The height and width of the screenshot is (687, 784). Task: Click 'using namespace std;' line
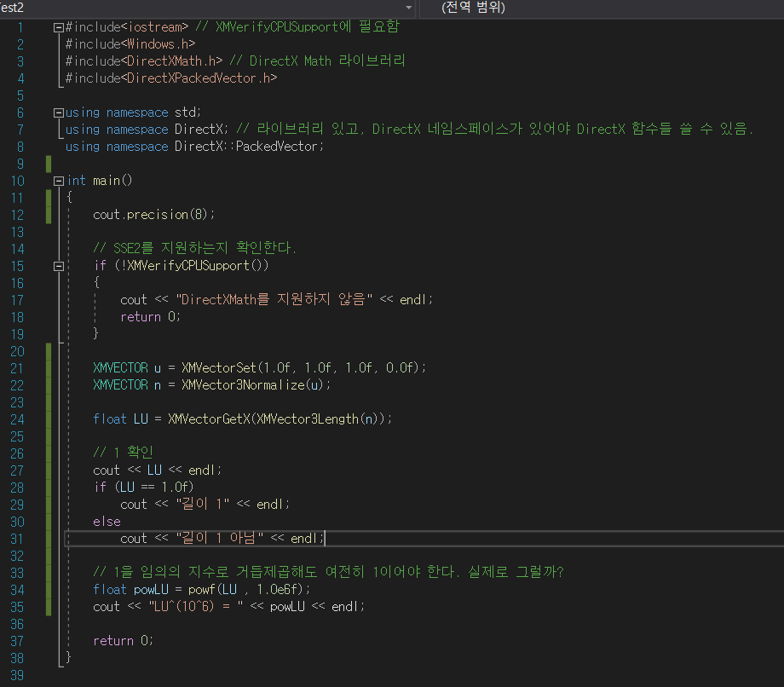(x=134, y=113)
